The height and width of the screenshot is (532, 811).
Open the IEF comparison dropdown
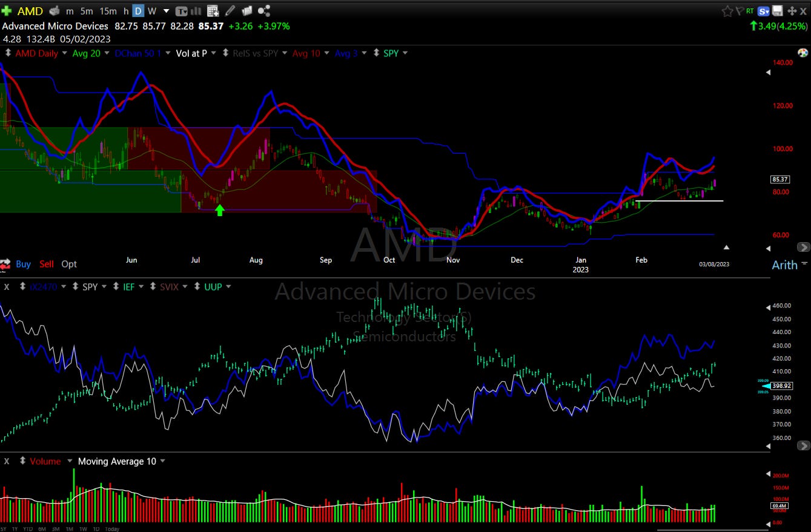coord(141,287)
